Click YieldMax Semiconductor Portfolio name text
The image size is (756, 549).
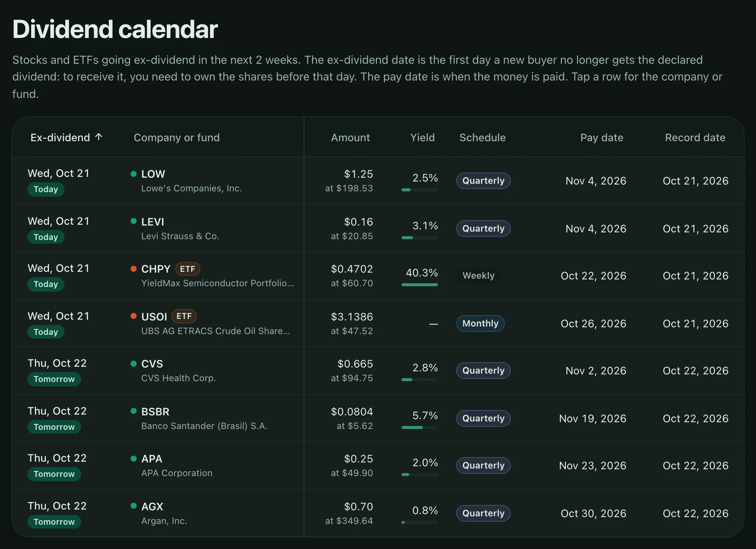pyautogui.click(x=217, y=283)
